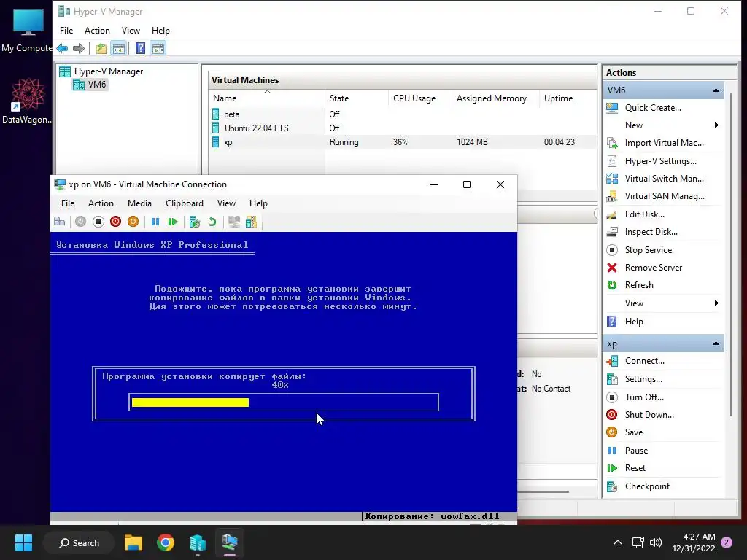
Task: Click the Share icon at end of VM toolbar
Action: pos(251,222)
